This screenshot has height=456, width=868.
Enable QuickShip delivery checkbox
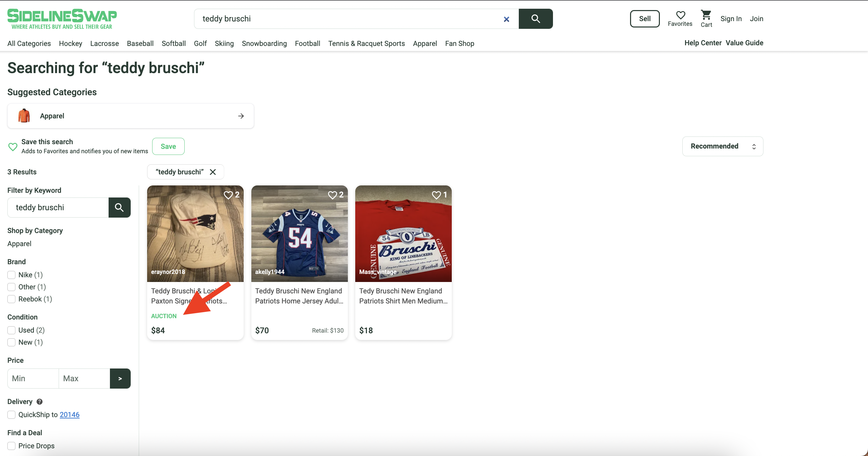[x=11, y=414]
